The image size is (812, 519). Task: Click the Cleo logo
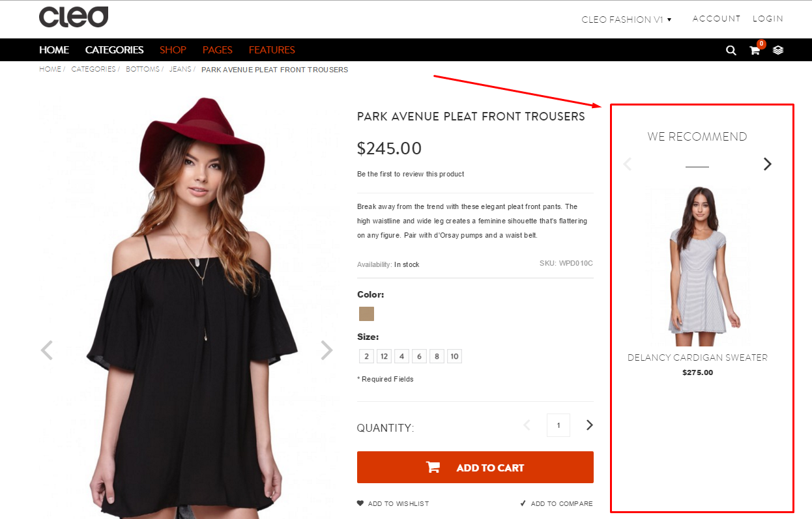(74, 18)
